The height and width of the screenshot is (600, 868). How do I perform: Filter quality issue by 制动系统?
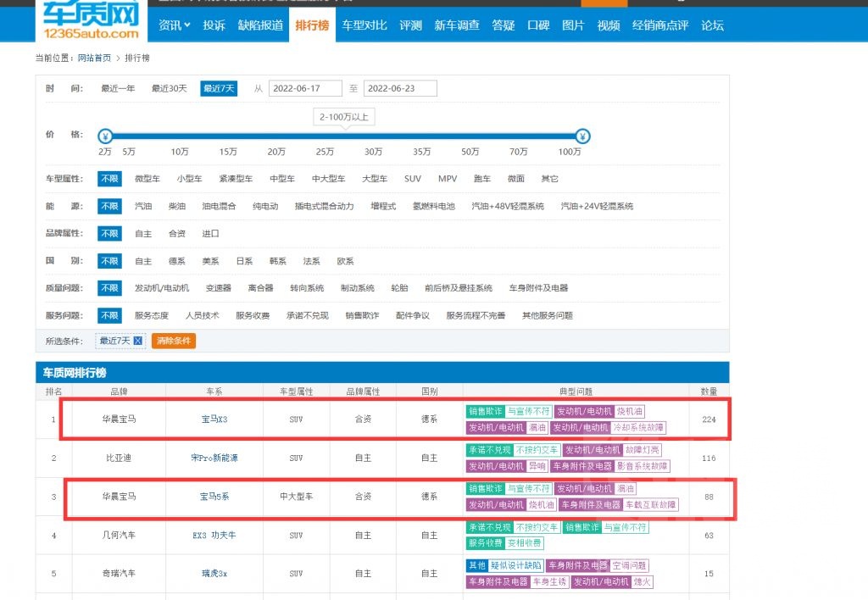(x=358, y=288)
